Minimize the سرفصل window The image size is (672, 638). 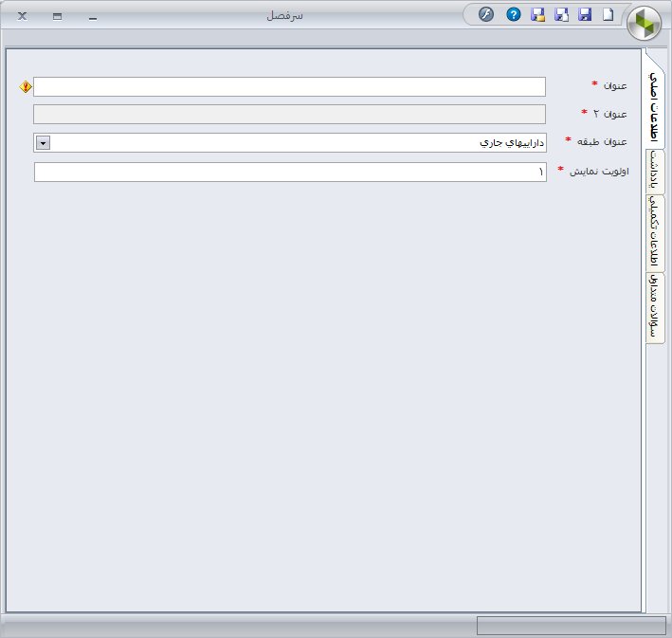tap(93, 16)
